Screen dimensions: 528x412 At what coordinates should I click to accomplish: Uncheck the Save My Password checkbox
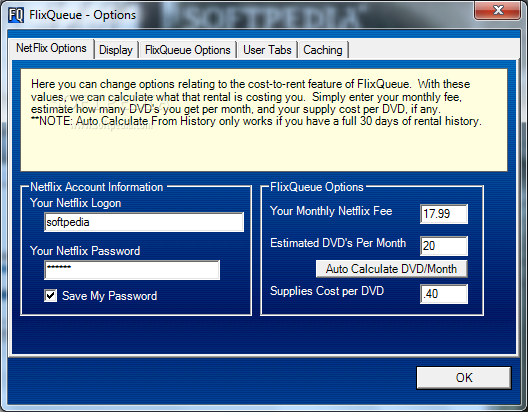[51, 296]
